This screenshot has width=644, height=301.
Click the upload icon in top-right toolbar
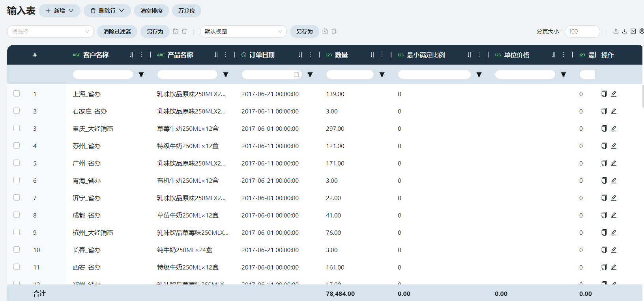616,32
